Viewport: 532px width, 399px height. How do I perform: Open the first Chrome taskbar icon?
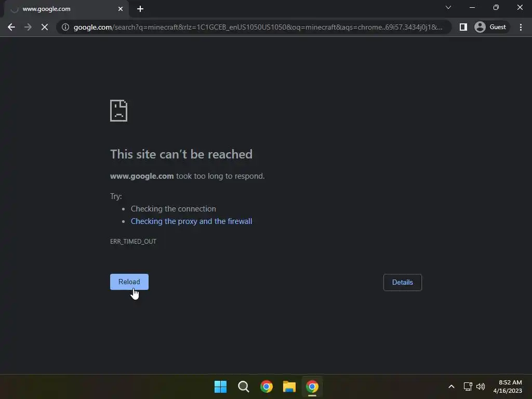click(x=267, y=387)
